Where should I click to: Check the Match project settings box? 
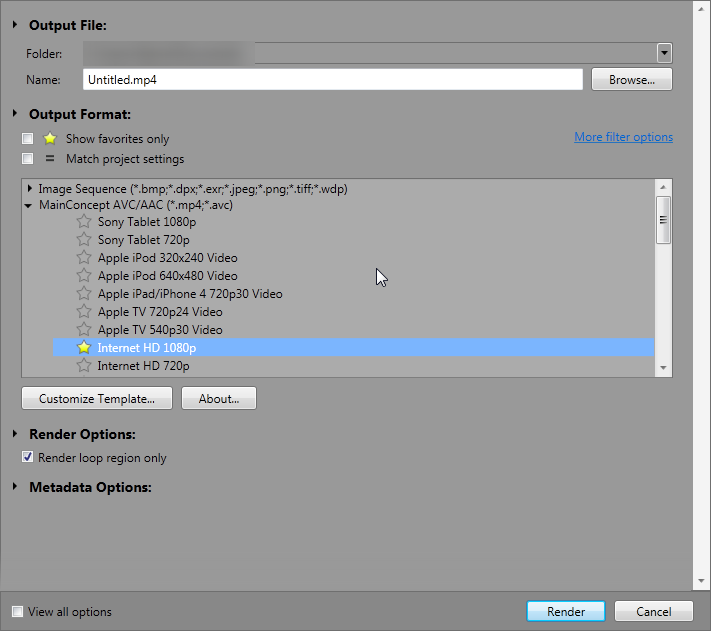(28, 159)
